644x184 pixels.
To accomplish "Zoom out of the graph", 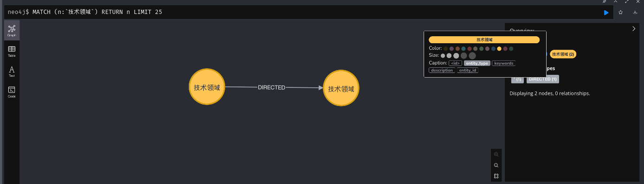I will 496,165.
